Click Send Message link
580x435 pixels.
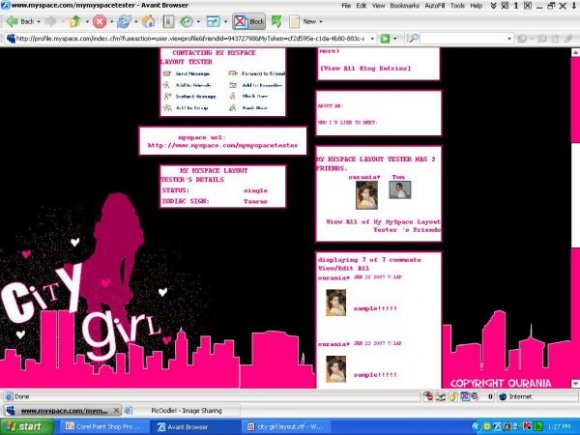click(x=192, y=74)
